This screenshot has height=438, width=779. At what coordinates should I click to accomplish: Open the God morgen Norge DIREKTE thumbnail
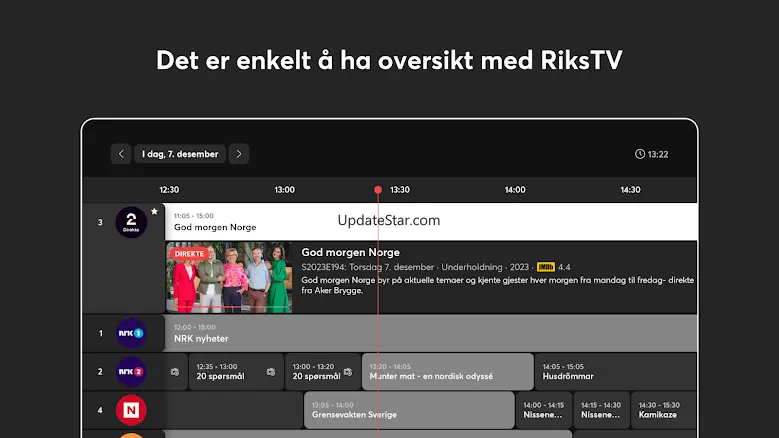point(229,277)
